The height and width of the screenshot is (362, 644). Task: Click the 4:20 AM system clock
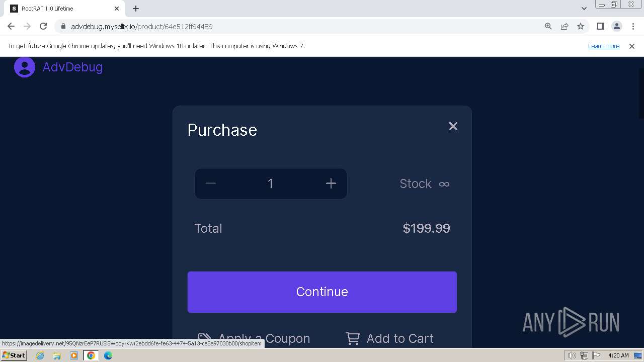(618, 355)
